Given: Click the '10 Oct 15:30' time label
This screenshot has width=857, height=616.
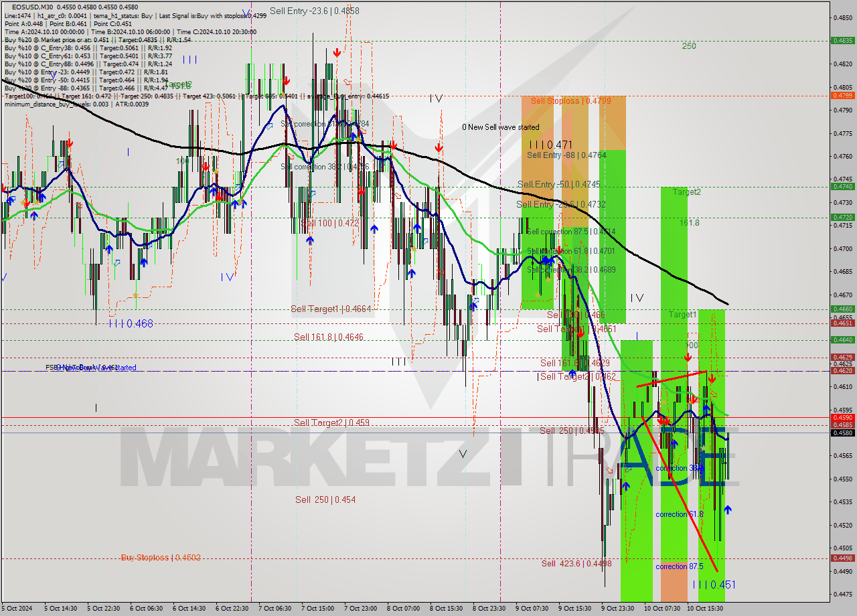Looking at the screenshot, I should pos(705,609).
